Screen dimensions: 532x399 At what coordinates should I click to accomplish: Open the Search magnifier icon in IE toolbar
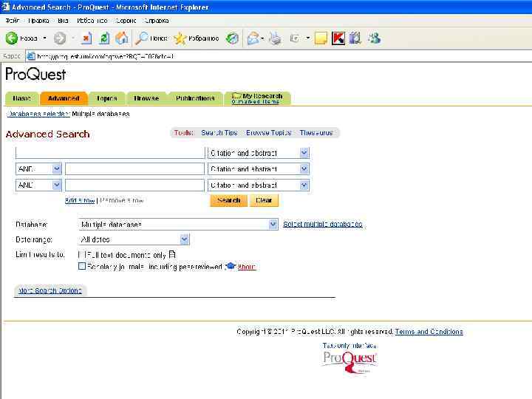[141, 38]
